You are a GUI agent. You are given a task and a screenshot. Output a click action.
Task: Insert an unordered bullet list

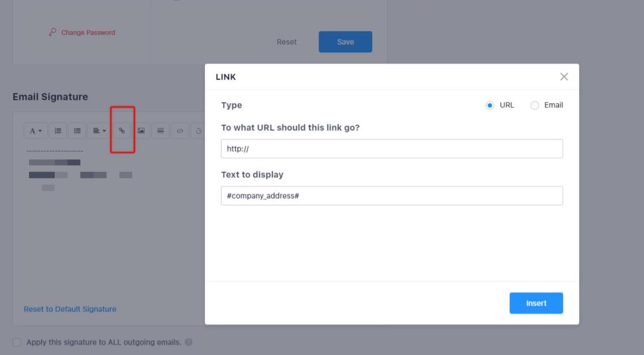pyautogui.click(x=77, y=131)
